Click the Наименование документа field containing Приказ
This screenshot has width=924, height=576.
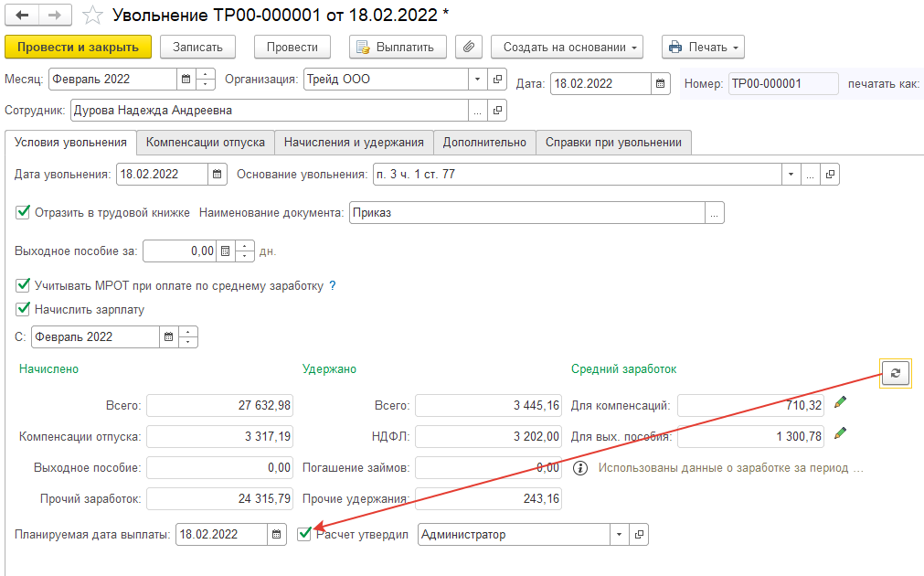click(526, 213)
